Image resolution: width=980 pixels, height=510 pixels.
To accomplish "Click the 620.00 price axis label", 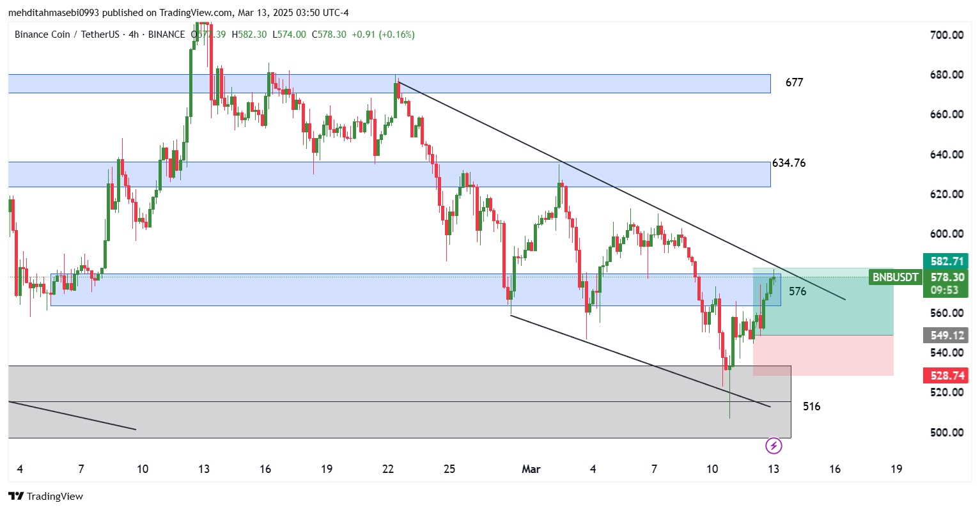I will pos(947,194).
